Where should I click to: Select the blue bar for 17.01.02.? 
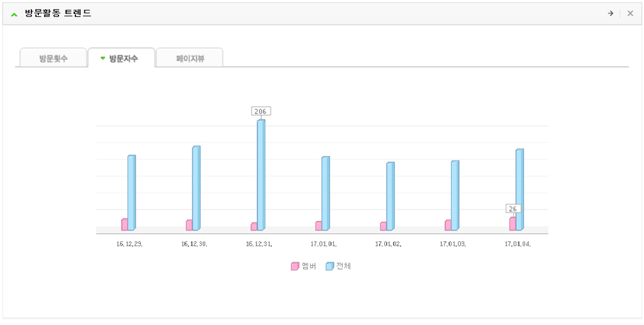(391, 197)
